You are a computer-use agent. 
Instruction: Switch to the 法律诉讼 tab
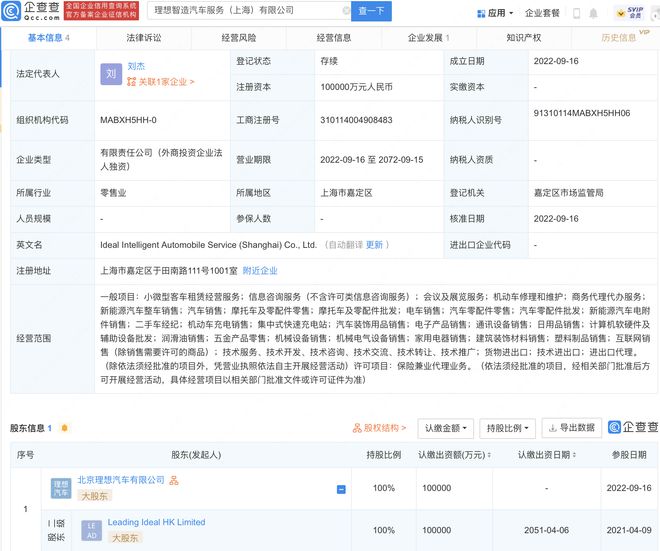(x=144, y=38)
